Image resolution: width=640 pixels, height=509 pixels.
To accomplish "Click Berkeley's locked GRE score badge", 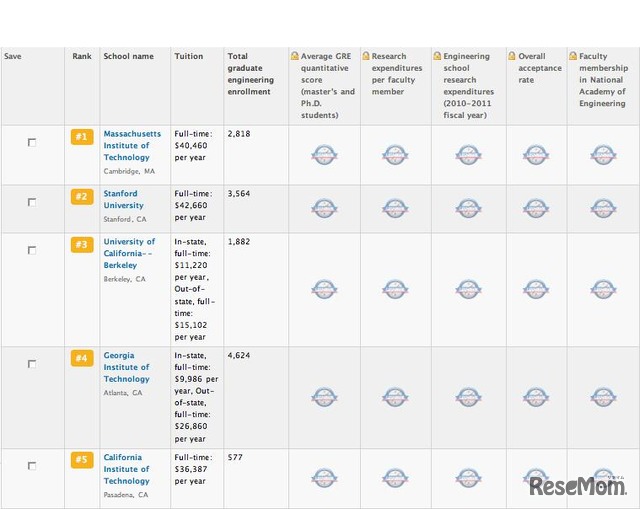I will coord(324,289).
